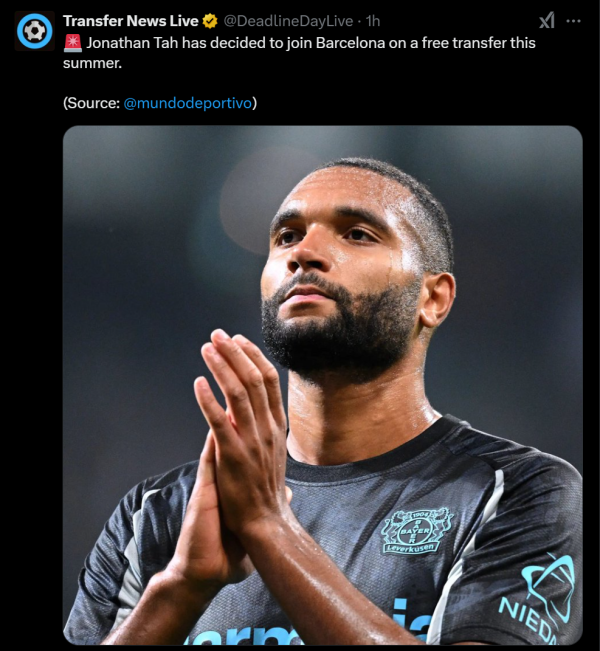The height and width of the screenshot is (651, 600).
Task: Click the word "summer." in the post
Action: tap(92, 64)
